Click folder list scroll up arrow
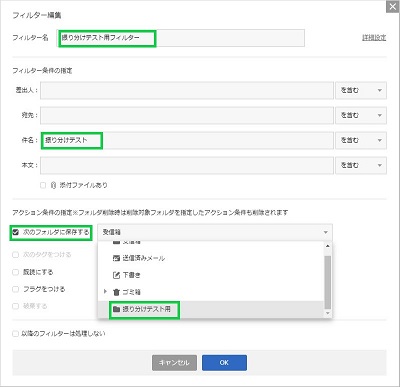 pyautogui.click(x=328, y=246)
